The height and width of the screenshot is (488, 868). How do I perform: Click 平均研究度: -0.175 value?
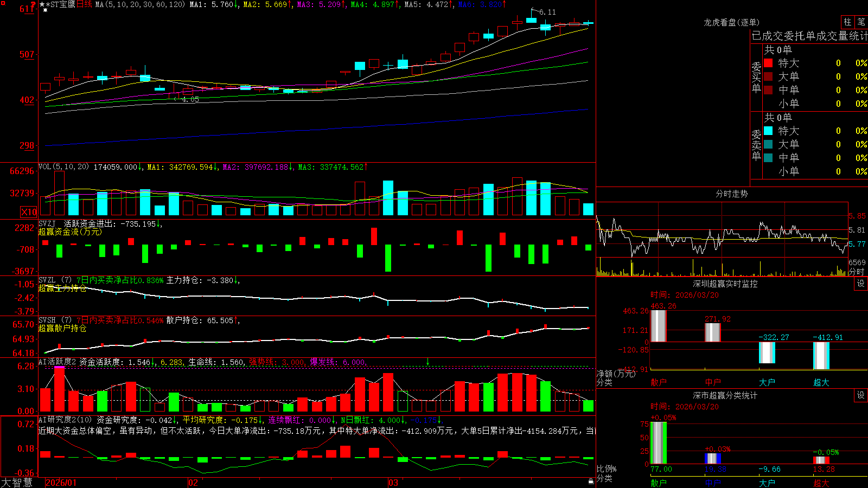point(220,420)
